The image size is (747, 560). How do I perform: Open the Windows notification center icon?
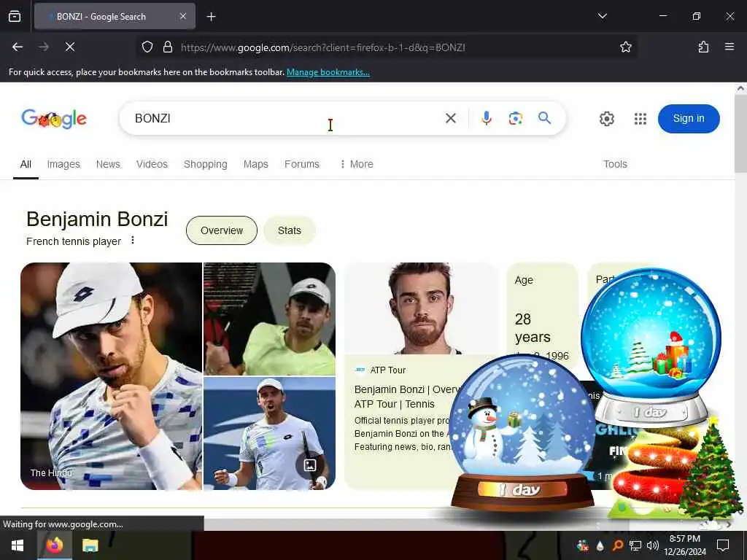pos(723,545)
